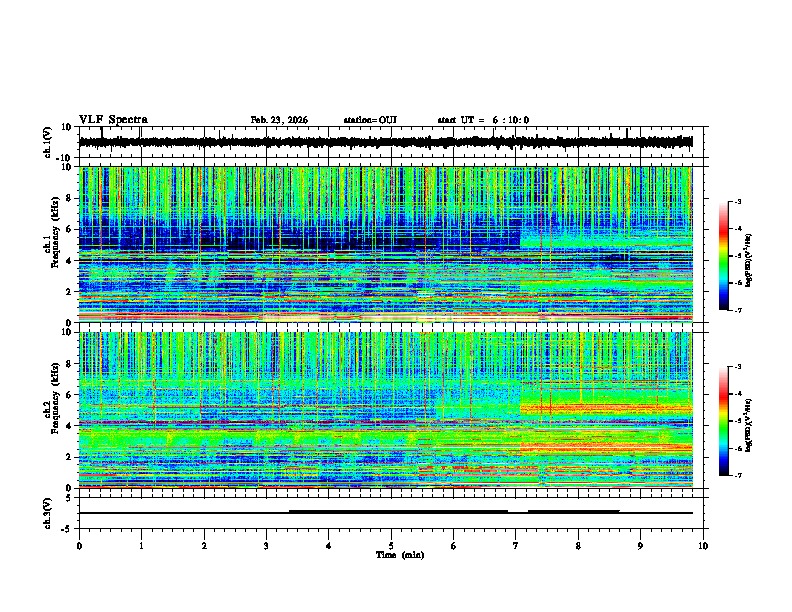Click the "start UT = 6 : 10: 0" text

(483, 120)
